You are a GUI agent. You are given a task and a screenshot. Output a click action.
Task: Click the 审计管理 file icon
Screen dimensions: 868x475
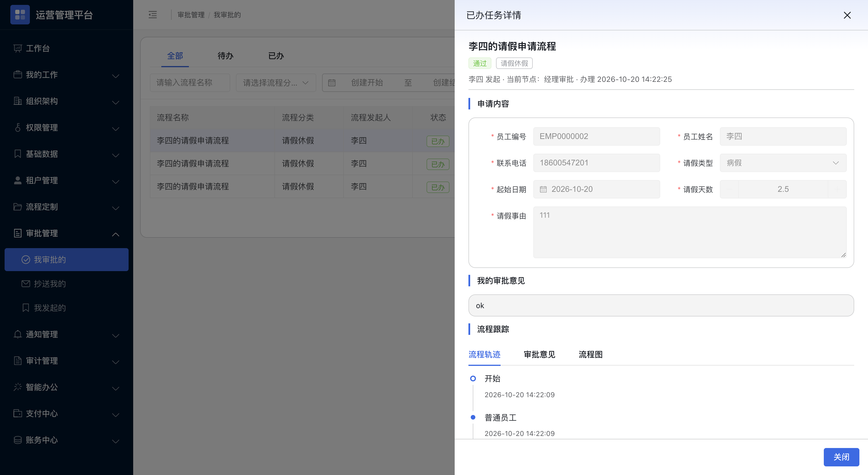click(x=18, y=361)
